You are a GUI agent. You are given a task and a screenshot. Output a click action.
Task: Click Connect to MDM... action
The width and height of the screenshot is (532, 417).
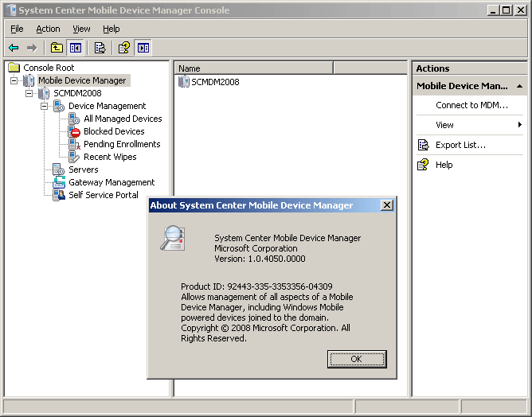(x=471, y=105)
